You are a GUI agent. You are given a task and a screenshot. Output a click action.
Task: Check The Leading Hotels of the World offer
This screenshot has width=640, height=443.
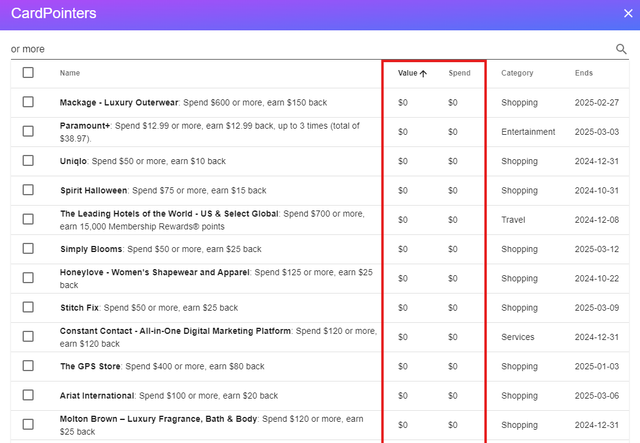point(28,219)
